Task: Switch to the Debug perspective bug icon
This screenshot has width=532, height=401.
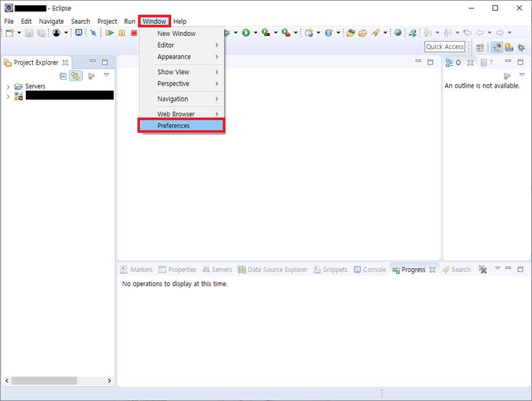Action: (x=520, y=47)
